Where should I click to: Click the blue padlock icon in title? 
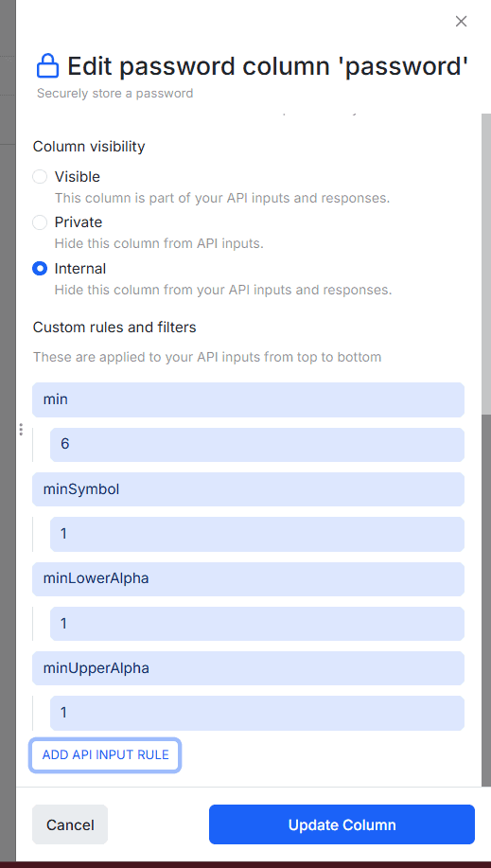click(x=47, y=66)
